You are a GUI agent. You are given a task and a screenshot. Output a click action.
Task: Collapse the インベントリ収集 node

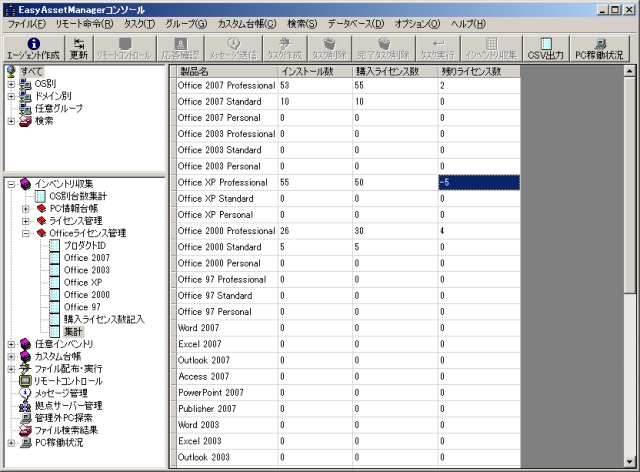coord(11,184)
